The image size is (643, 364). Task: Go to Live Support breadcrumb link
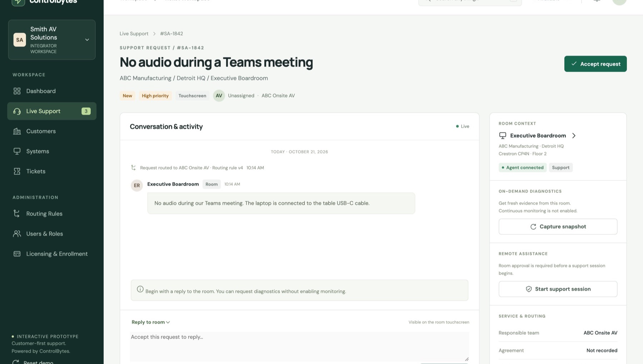[x=134, y=34]
